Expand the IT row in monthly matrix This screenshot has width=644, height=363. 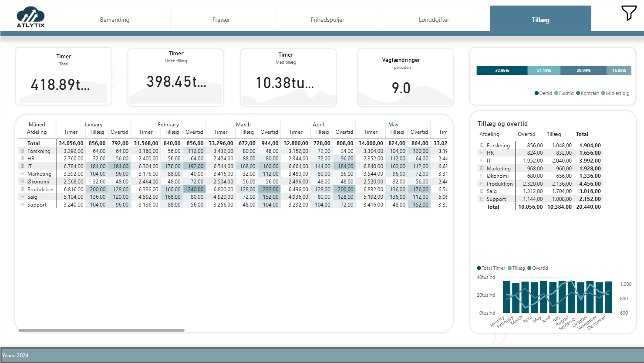[x=22, y=166]
